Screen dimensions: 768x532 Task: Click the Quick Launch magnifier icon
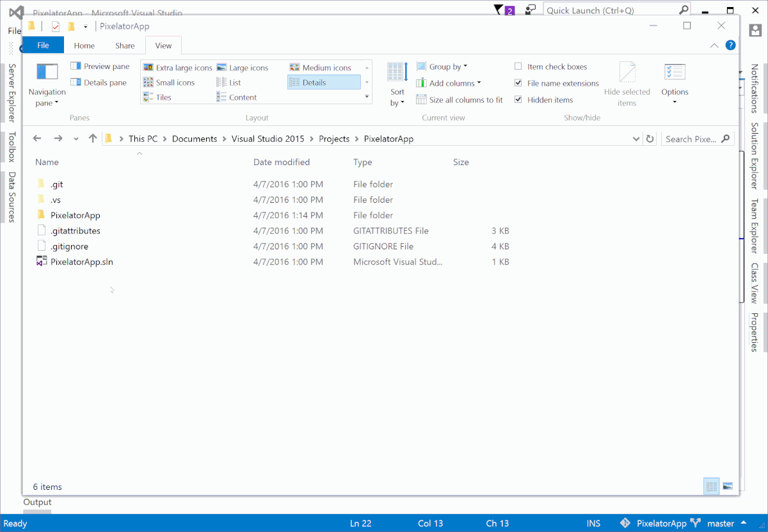coord(684,10)
